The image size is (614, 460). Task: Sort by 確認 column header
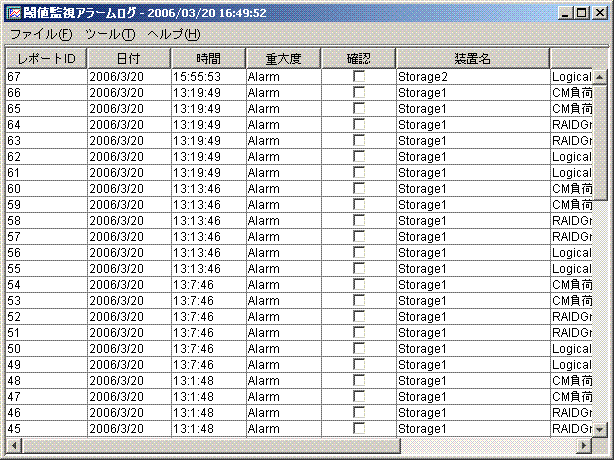358,59
